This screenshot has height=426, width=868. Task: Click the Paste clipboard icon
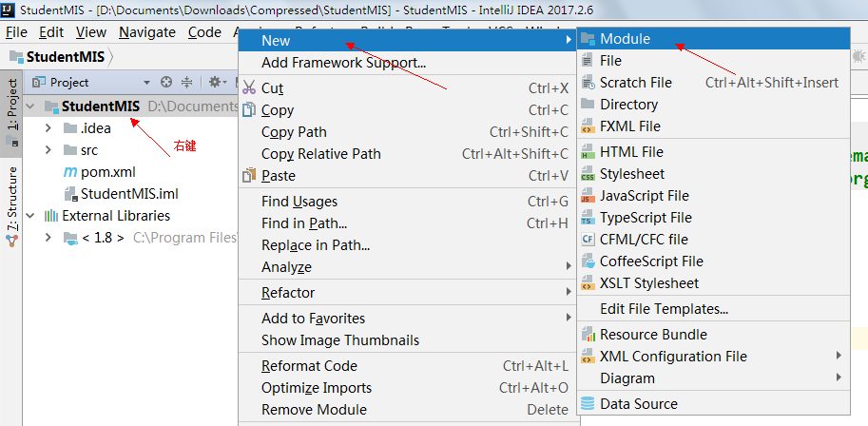click(249, 176)
